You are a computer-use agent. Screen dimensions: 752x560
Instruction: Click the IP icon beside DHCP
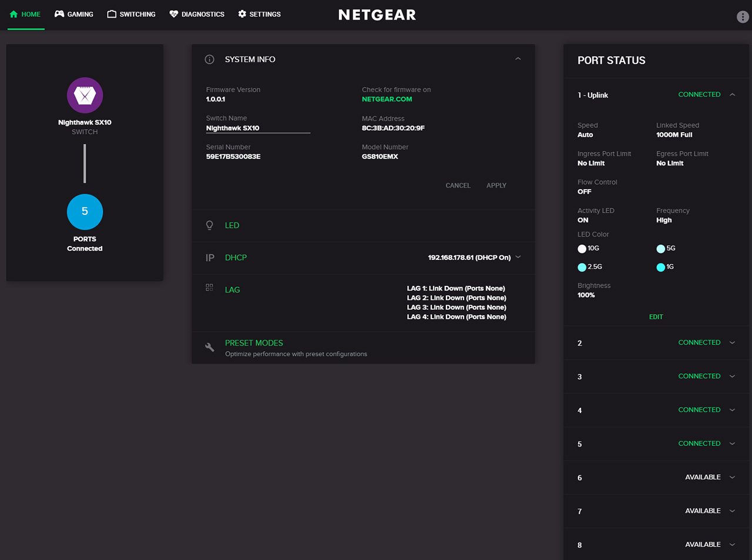[210, 258]
